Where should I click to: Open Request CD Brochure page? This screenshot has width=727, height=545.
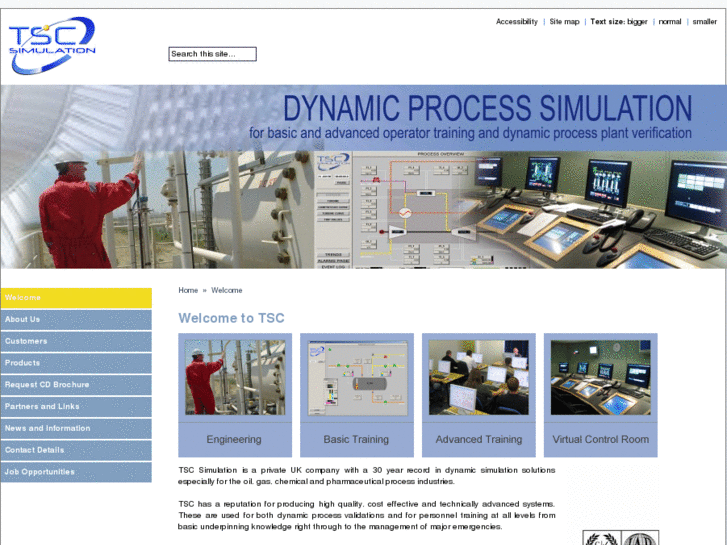76,385
